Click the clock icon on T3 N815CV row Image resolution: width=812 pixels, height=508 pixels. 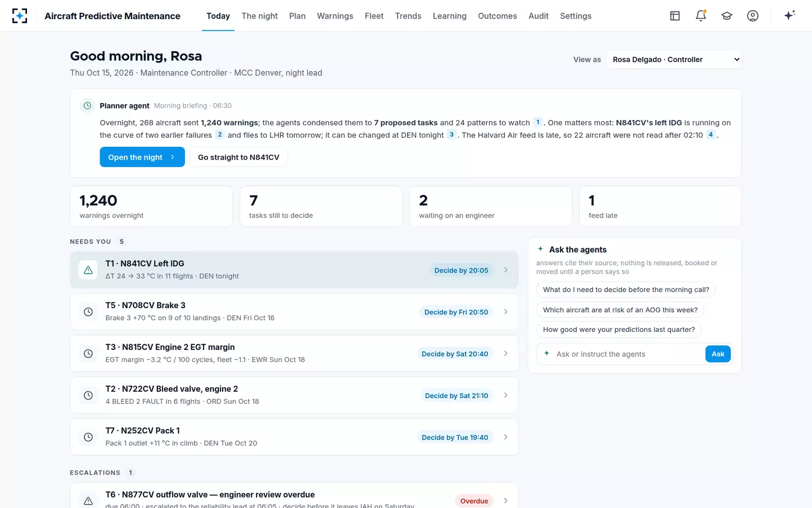click(89, 354)
